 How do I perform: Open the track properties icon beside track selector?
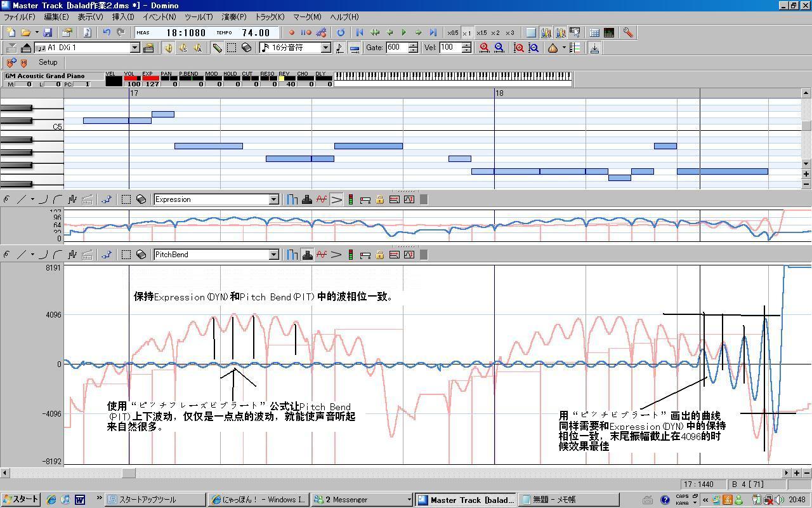point(148,48)
